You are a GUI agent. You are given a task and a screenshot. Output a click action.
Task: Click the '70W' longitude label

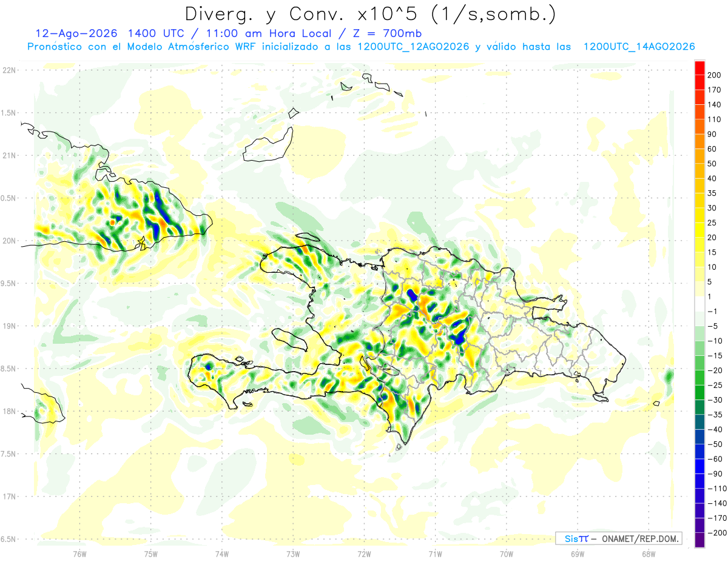(506, 554)
